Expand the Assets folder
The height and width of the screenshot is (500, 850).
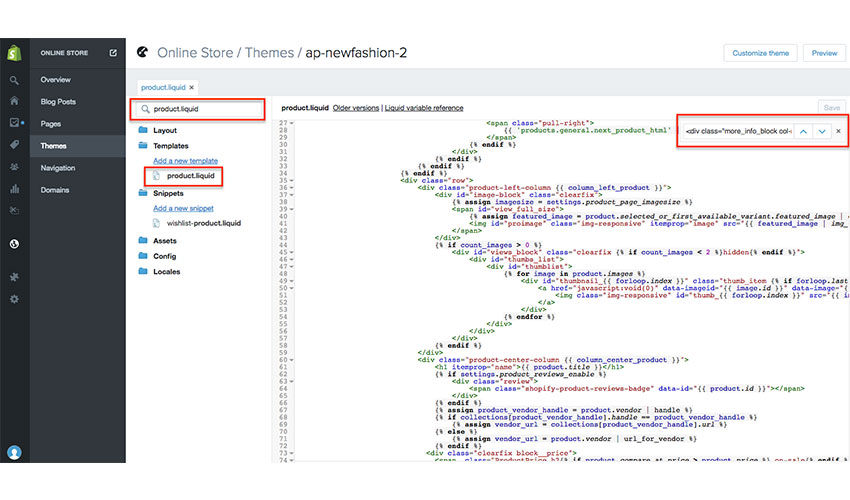point(166,240)
